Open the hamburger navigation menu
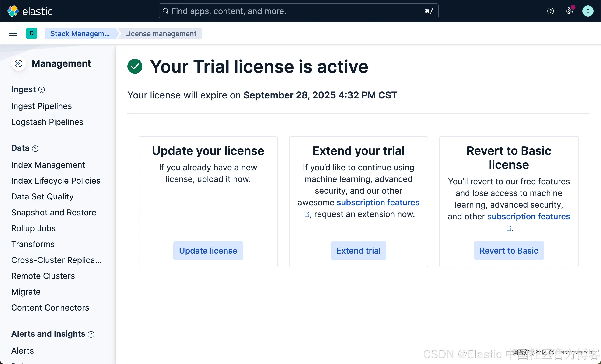The height and width of the screenshot is (364, 601). pyautogui.click(x=13, y=33)
